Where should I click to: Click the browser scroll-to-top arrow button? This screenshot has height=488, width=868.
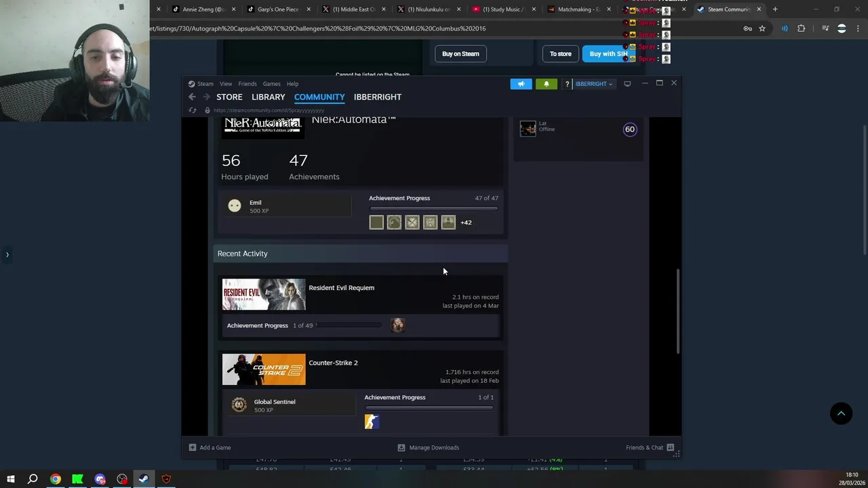[x=841, y=413]
